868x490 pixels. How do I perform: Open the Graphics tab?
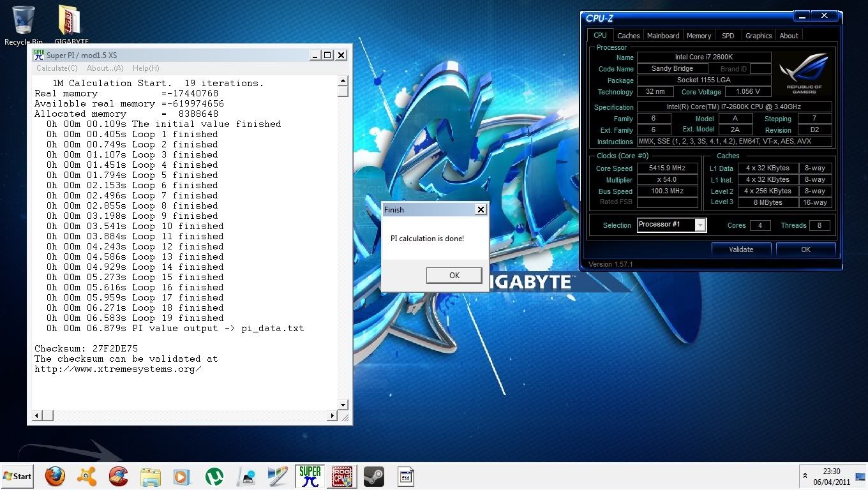[758, 36]
